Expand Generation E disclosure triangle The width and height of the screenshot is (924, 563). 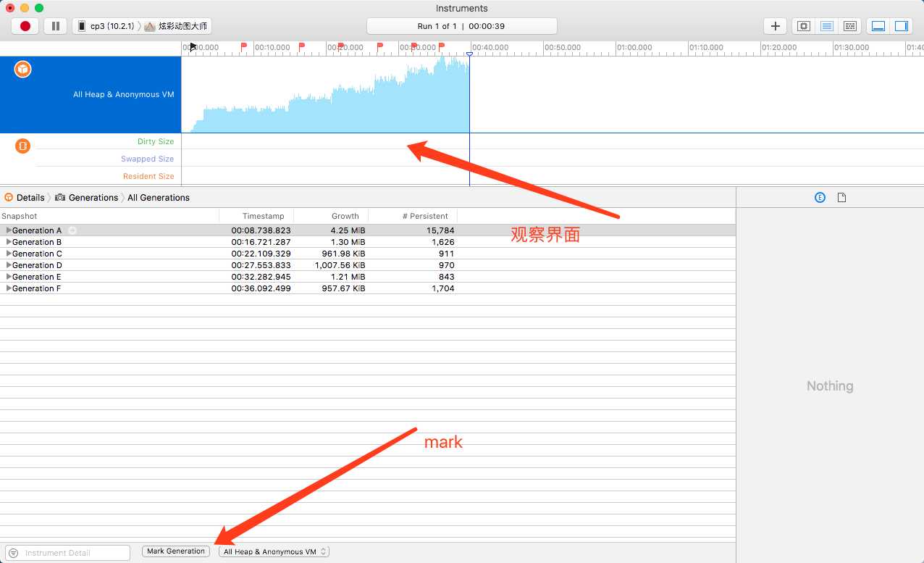9,277
